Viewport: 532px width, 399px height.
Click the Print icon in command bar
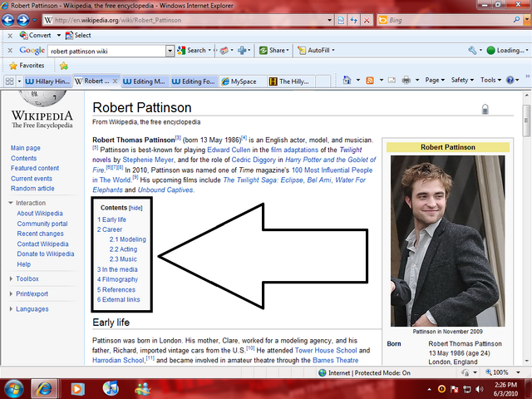pos(406,80)
